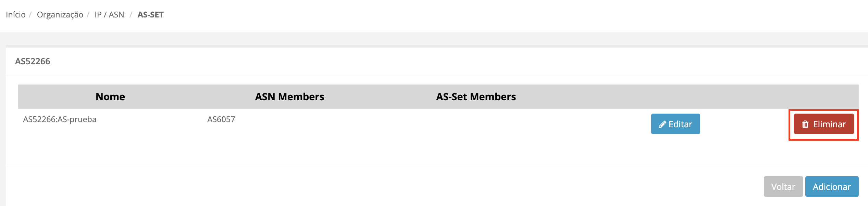This screenshot has width=868, height=206.
Task: Click the blank header cell above Eliminar
Action: pos(823,97)
